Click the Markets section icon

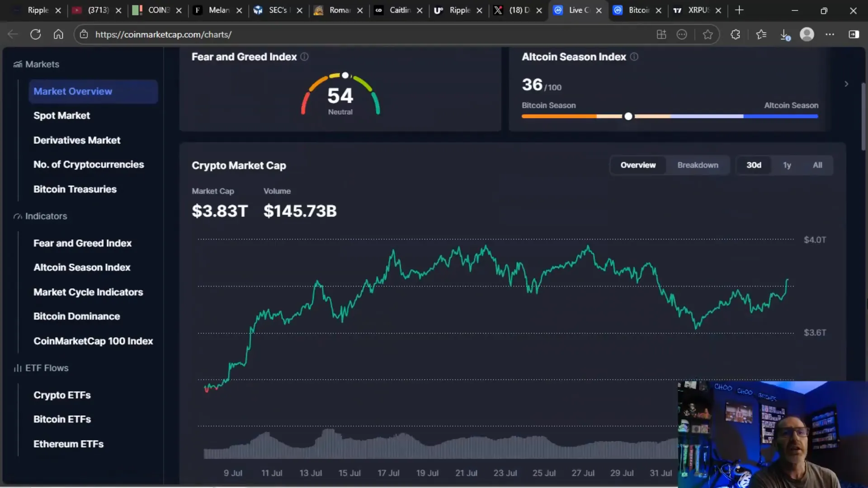(x=18, y=64)
